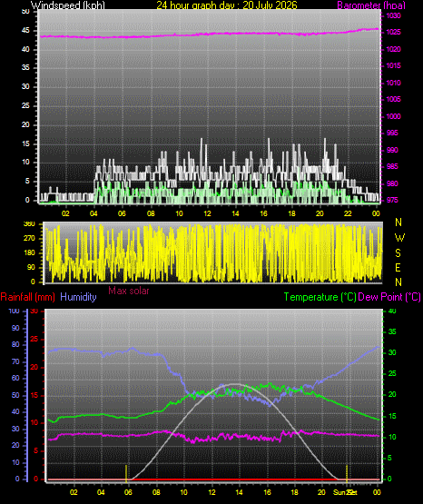Click the 1025 barometer axis value
423x504 pixels.
pos(393,32)
